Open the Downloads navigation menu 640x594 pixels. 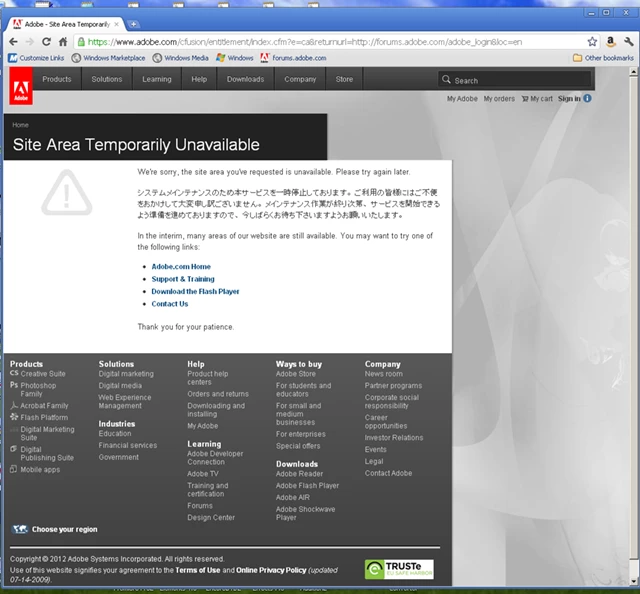pos(246,79)
